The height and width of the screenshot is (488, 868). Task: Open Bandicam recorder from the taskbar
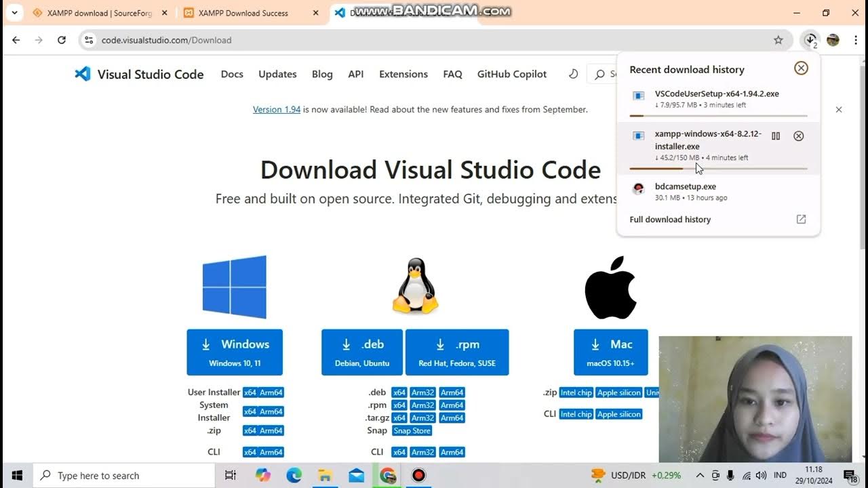(418, 476)
